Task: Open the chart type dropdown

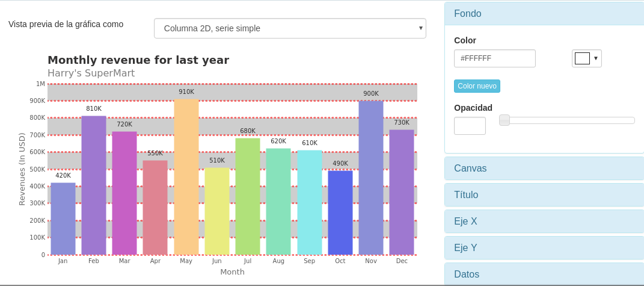Action: (x=289, y=28)
